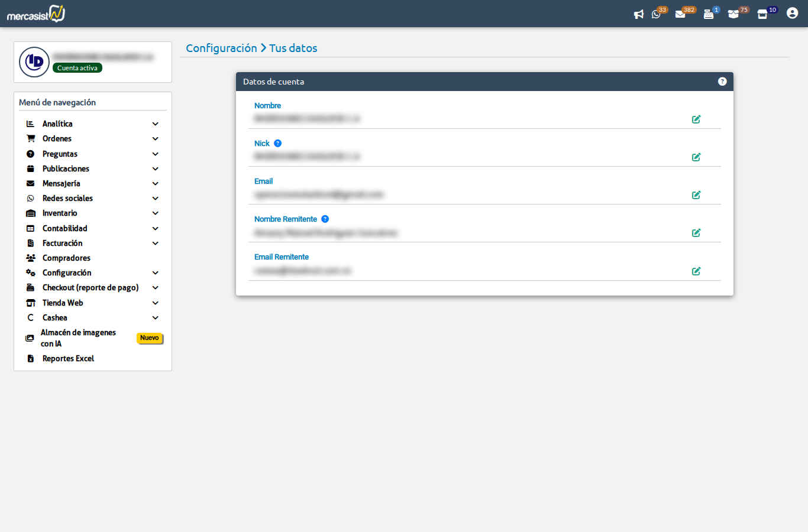Open Compradores in the navigation menu
Screen dimensions: 808x532
66,258
